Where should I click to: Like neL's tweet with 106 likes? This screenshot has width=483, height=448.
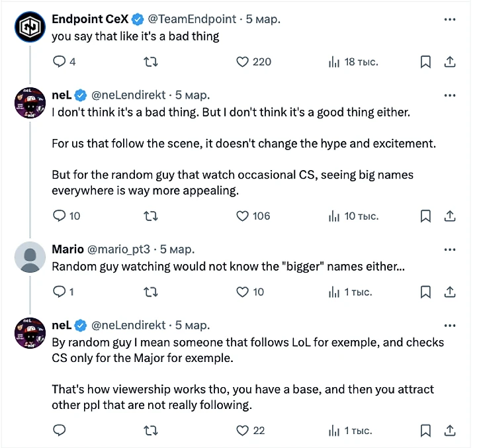click(x=242, y=216)
